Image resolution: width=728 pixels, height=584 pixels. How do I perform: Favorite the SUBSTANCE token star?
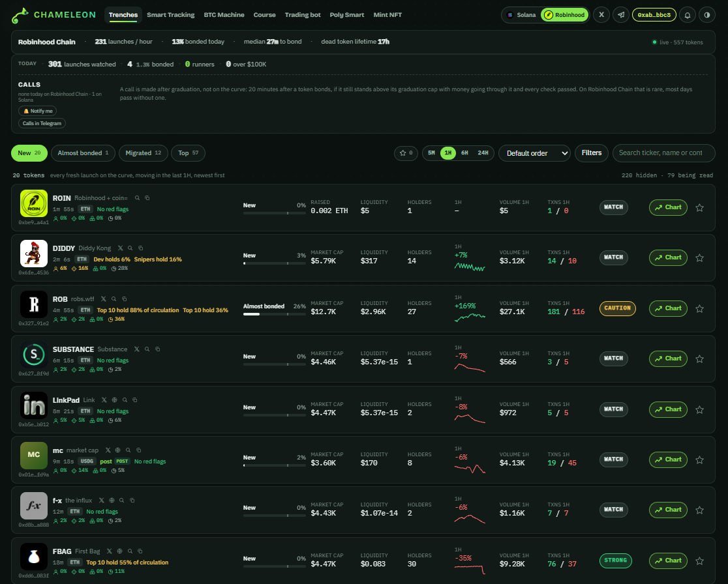[x=700, y=359]
